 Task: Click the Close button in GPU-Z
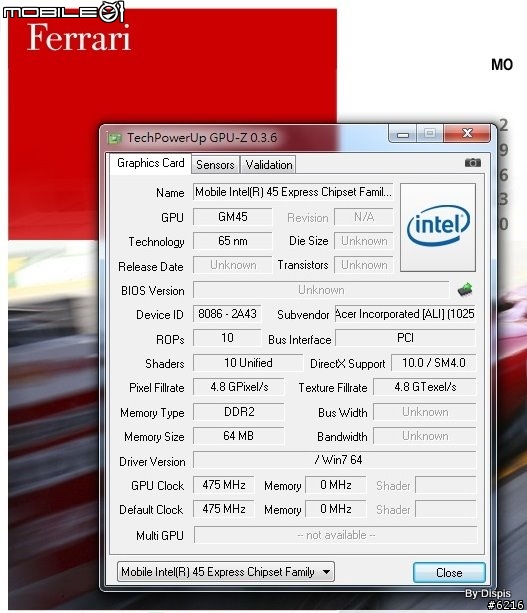[x=449, y=573]
